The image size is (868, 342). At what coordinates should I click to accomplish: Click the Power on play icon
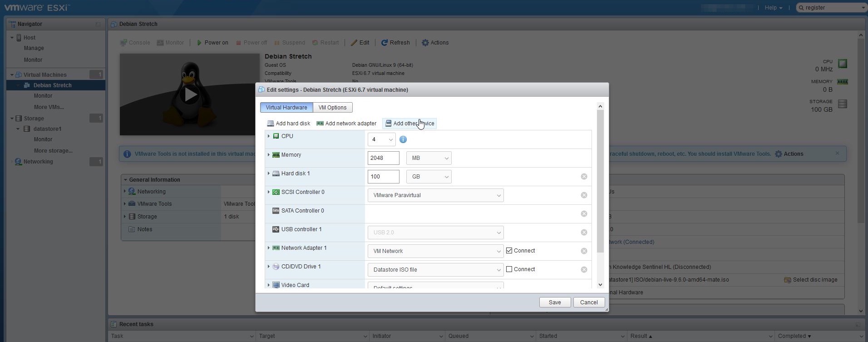[199, 43]
